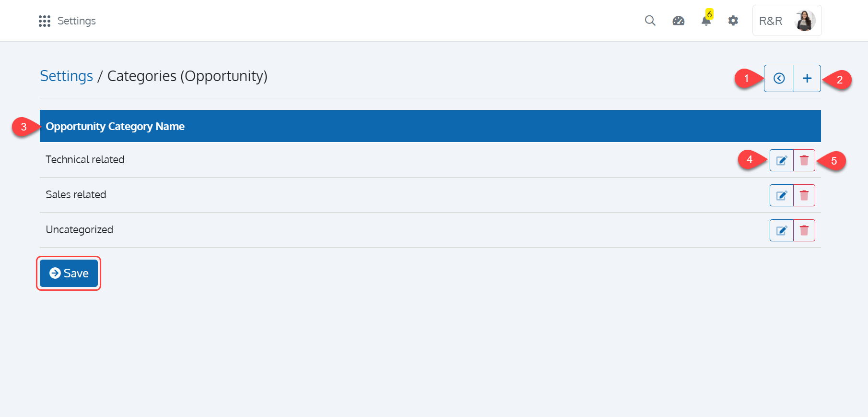Go to the Settings breadcrumb link
868x417 pixels.
[66, 76]
